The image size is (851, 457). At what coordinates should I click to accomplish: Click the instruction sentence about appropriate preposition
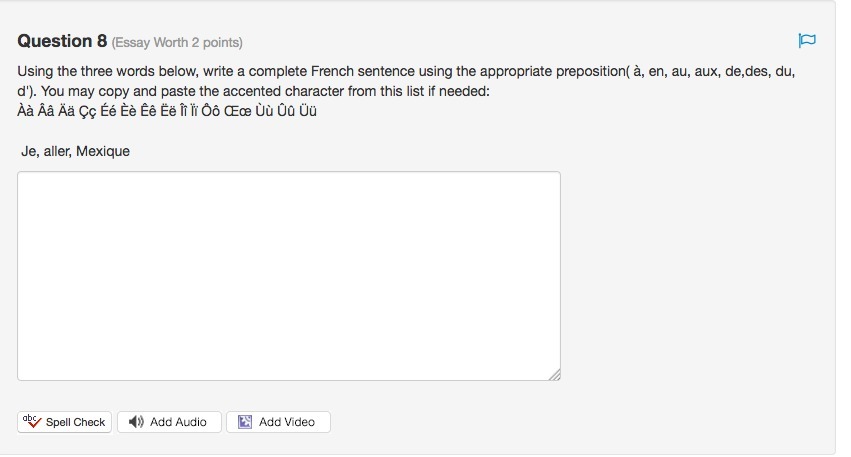tap(400, 73)
